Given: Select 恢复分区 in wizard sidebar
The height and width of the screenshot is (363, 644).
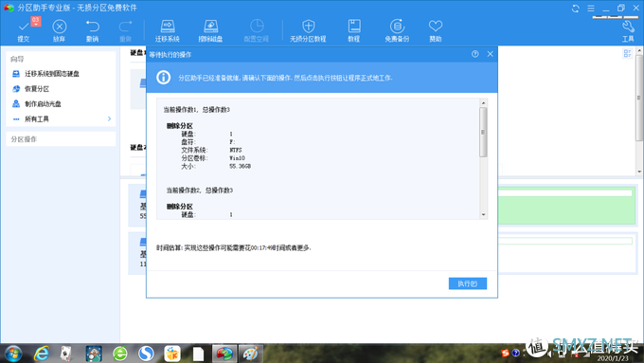Looking at the screenshot, I should point(37,89).
